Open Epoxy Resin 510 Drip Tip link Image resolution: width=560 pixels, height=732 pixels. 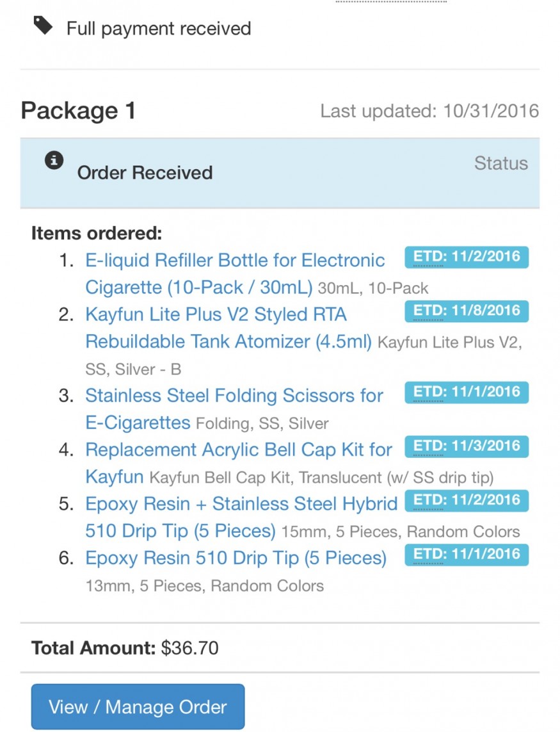(x=236, y=558)
